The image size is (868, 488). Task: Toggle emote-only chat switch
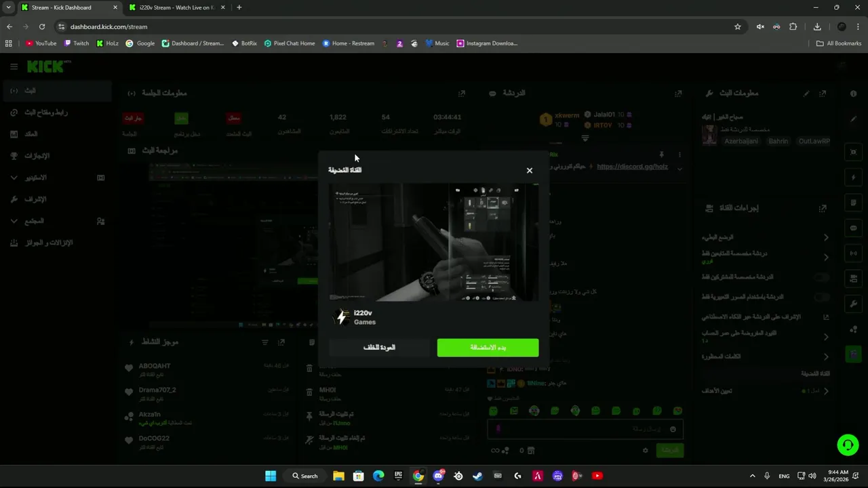tap(822, 297)
